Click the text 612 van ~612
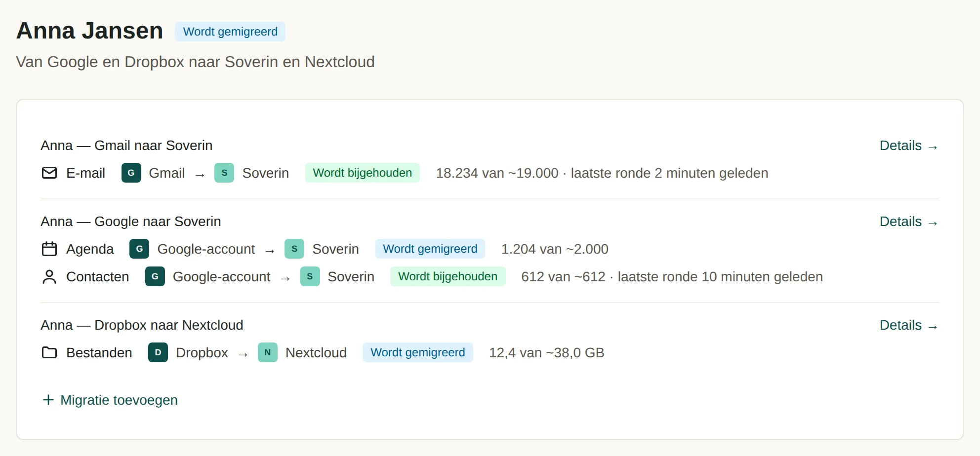Screen dimensions: 980x456 (x=563, y=277)
